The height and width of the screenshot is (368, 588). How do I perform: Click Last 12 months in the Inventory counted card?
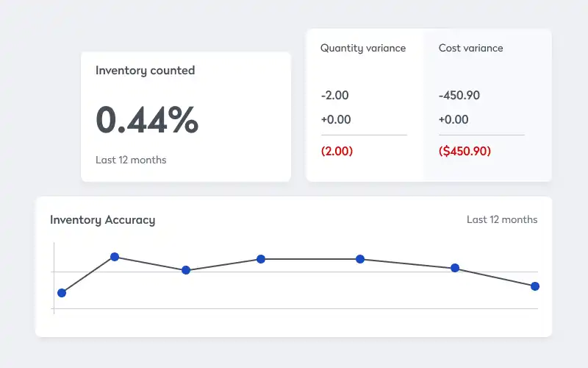pos(131,160)
